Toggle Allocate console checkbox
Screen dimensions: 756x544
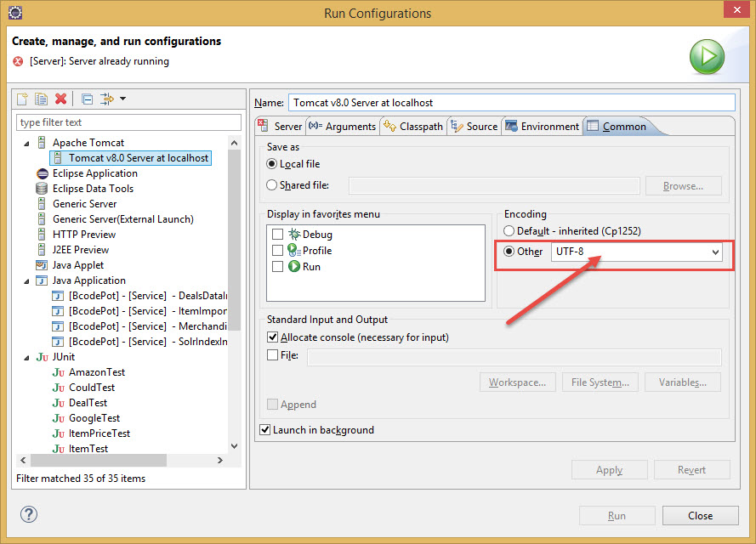[x=272, y=337]
